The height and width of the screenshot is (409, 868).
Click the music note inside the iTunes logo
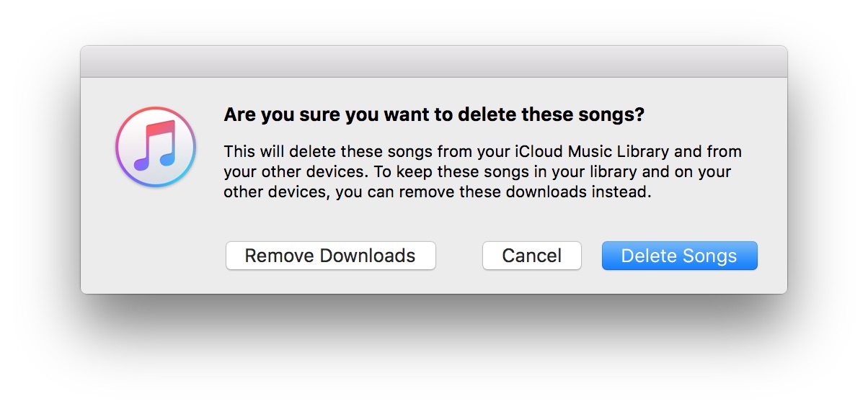(x=155, y=146)
